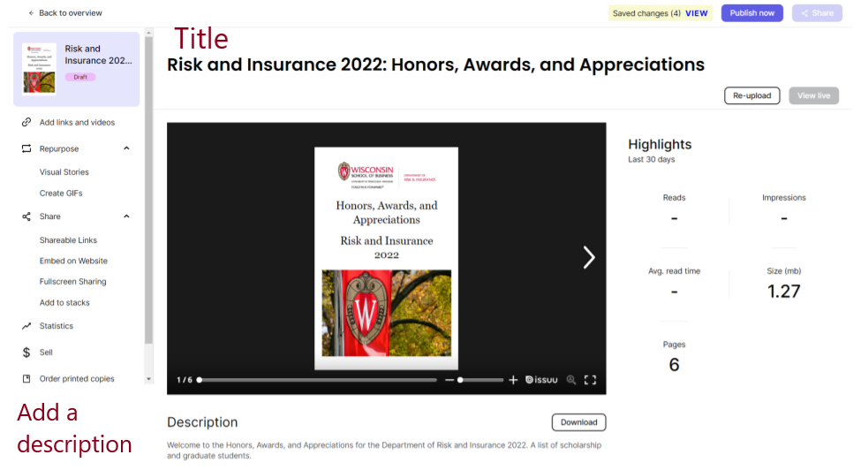Download the publication
The width and height of the screenshot is (868, 470).
(x=578, y=422)
